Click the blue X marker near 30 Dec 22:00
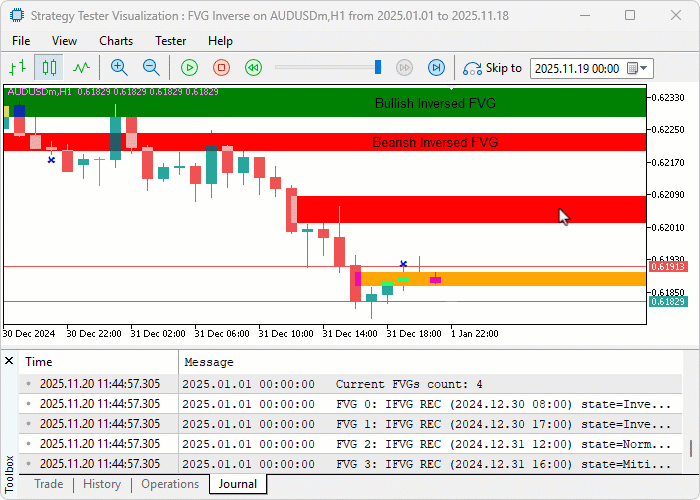The image size is (700, 500). (x=51, y=160)
